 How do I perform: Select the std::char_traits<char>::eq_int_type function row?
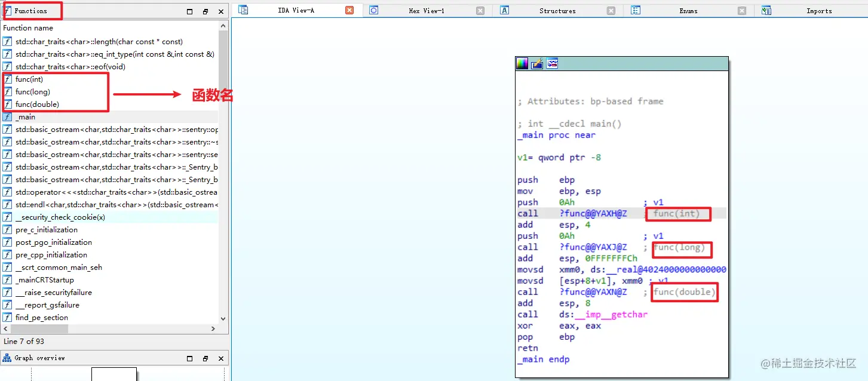[110, 54]
